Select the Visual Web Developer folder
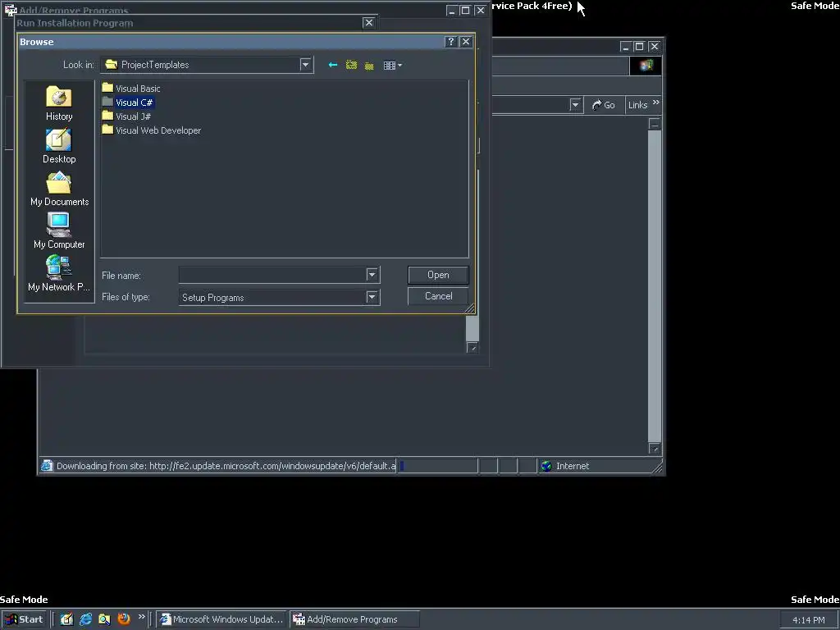The width and height of the screenshot is (840, 630). 152,130
